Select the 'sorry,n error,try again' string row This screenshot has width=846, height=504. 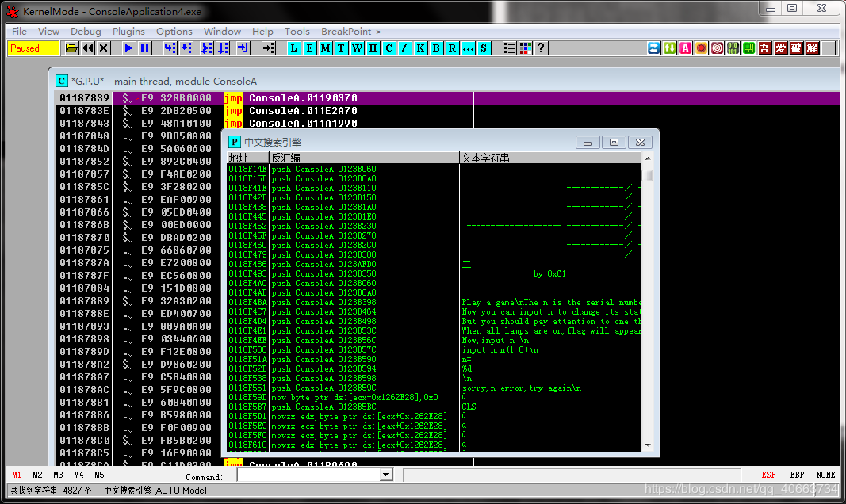click(434, 388)
